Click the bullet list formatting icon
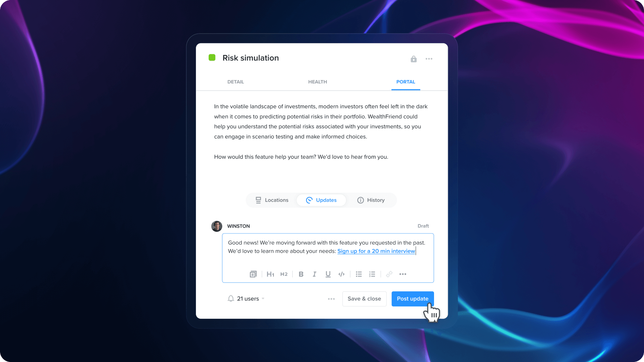 click(x=358, y=274)
